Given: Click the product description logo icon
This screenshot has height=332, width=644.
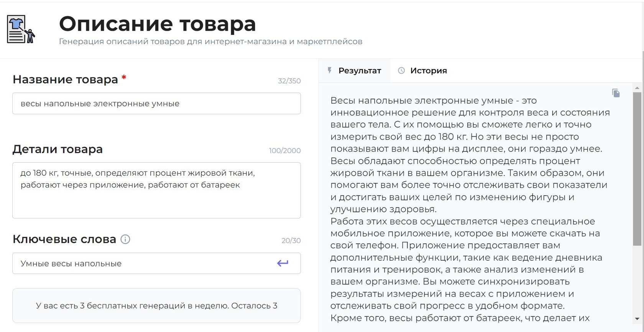Looking at the screenshot, I should tap(21, 29).
